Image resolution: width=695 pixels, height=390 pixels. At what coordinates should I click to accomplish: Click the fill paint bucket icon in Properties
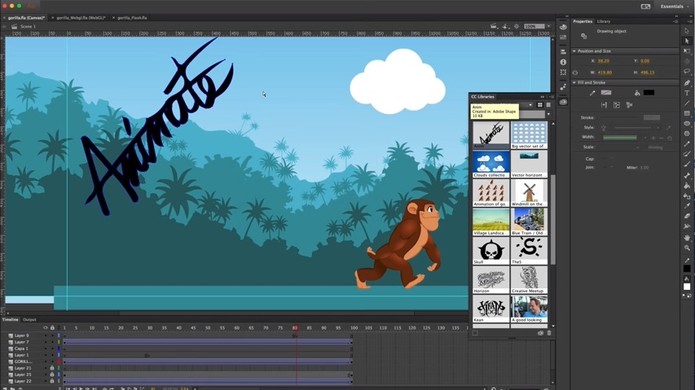pos(637,93)
